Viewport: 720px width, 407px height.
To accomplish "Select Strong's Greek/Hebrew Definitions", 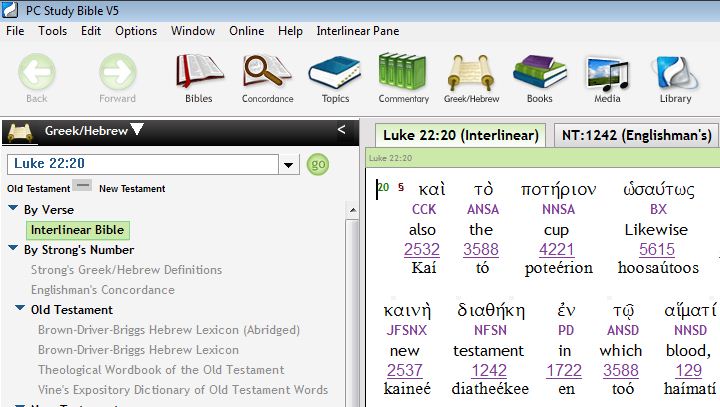I will [x=126, y=270].
